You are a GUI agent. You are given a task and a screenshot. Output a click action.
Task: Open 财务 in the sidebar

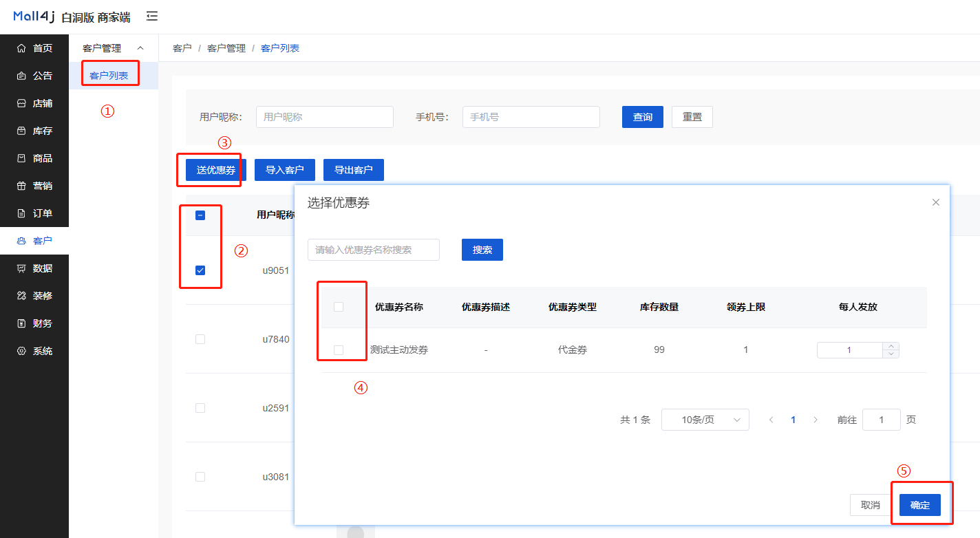[34, 323]
